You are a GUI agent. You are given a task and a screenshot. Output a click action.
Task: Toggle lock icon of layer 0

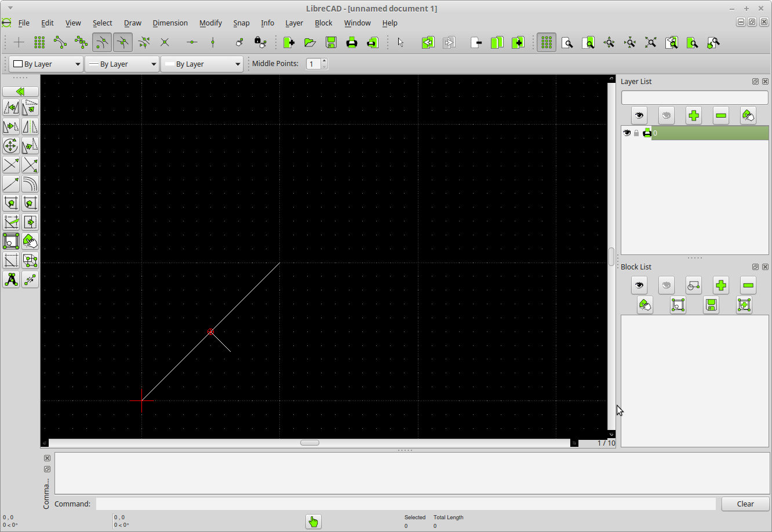(x=636, y=133)
